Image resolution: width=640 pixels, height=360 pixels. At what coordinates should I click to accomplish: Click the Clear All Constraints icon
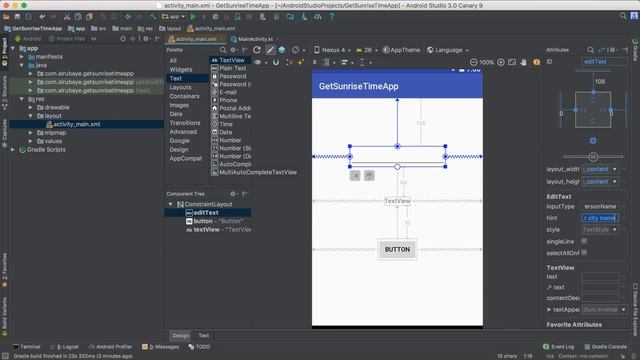click(289, 62)
